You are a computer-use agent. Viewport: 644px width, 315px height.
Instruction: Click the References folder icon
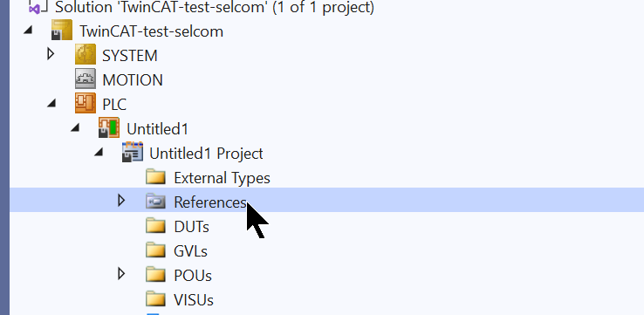(155, 202)
